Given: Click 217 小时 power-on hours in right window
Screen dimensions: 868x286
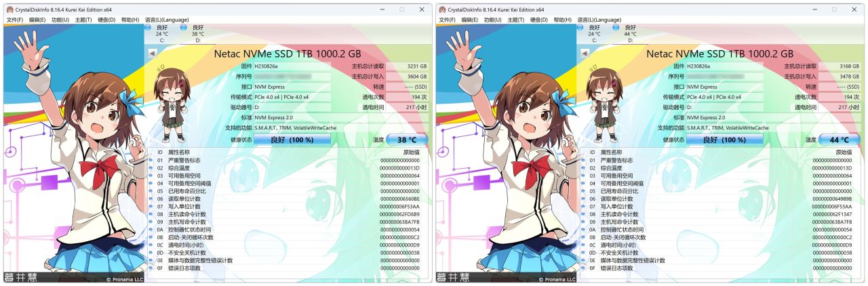Looking at the screenshot, I should pyautogui.click(x=840, y=107).
